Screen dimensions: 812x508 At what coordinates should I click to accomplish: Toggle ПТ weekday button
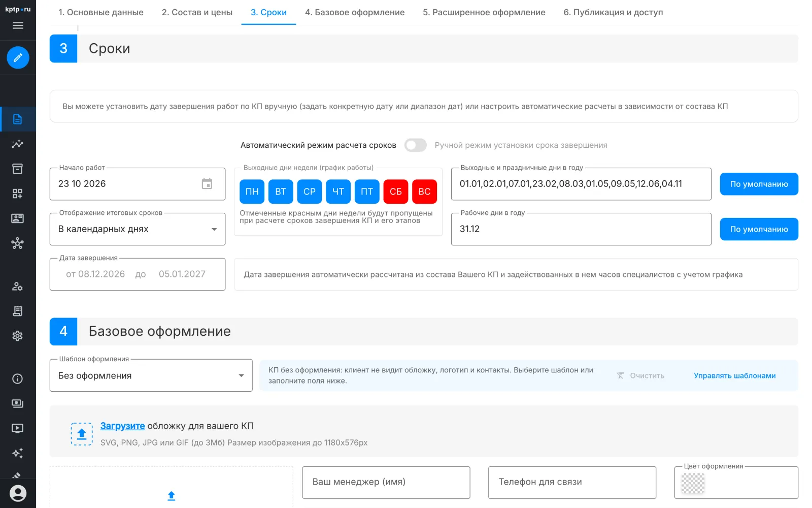coord(367,192)
